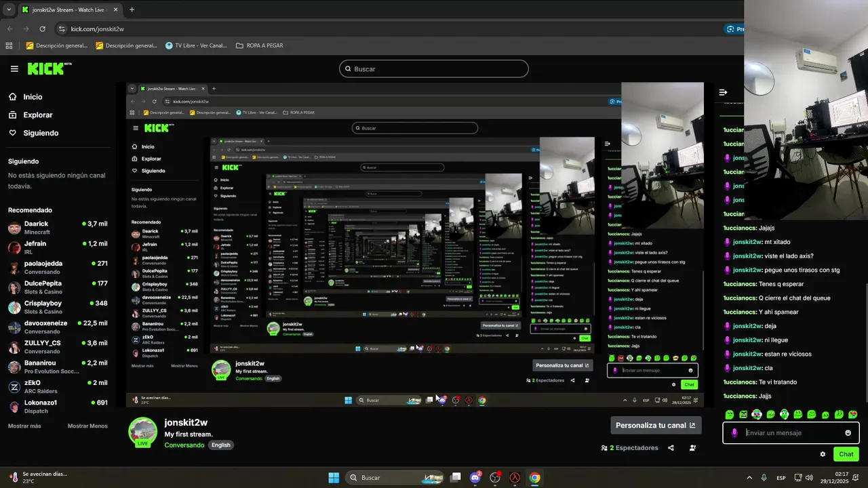Open recommended channel DulcePepita
868x488 pixels.
coord(58,287)
